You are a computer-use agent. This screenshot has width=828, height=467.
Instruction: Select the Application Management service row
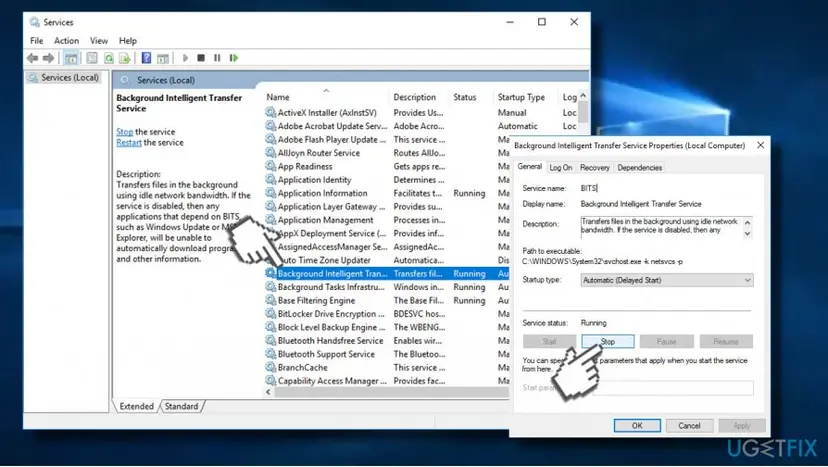pos(386,220)
